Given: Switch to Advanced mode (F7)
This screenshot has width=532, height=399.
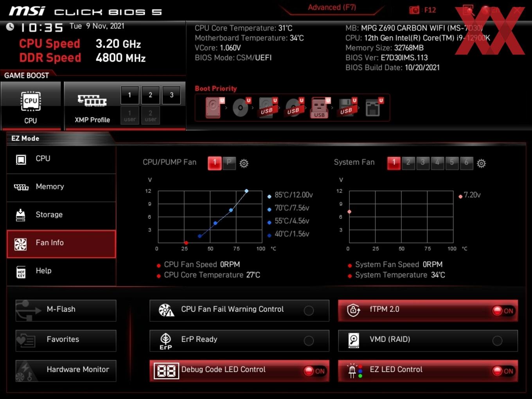Looking at the screenshot, I should (332, 7).
